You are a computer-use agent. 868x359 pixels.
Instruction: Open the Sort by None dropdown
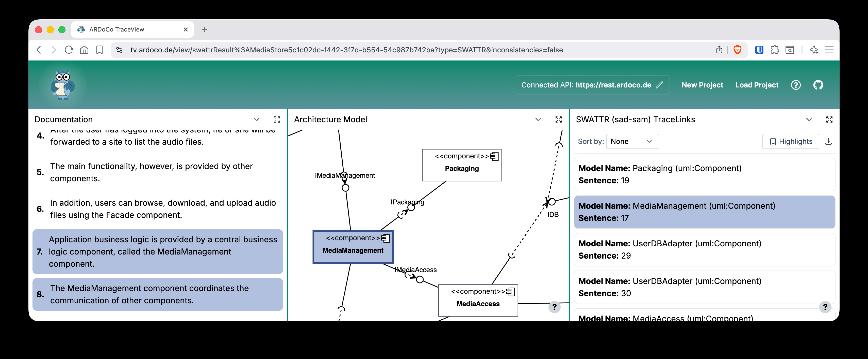click(632, 141)
